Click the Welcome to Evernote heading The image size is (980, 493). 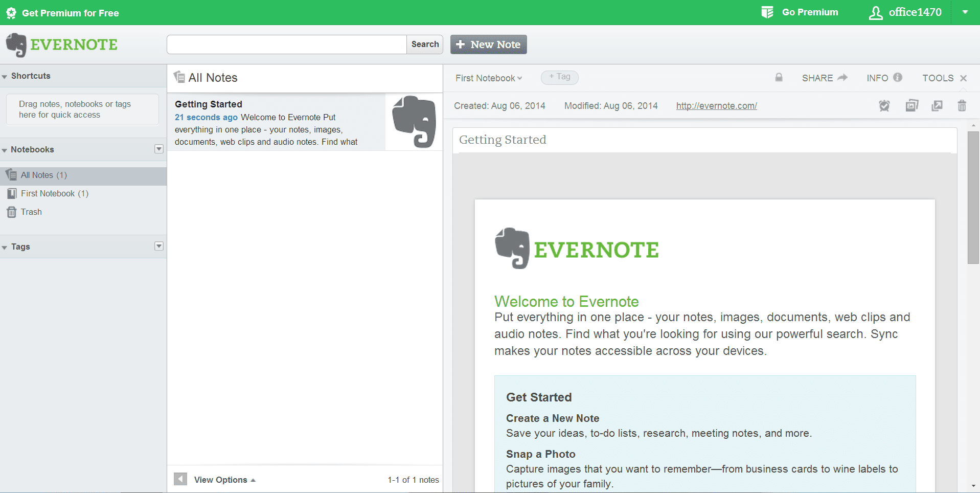[566, 302]
